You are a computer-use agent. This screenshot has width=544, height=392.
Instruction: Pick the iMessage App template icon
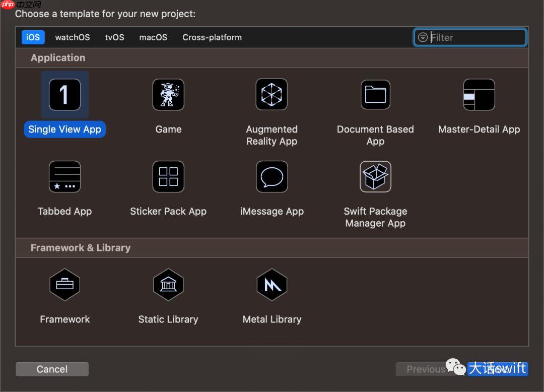tap(271, 177)
